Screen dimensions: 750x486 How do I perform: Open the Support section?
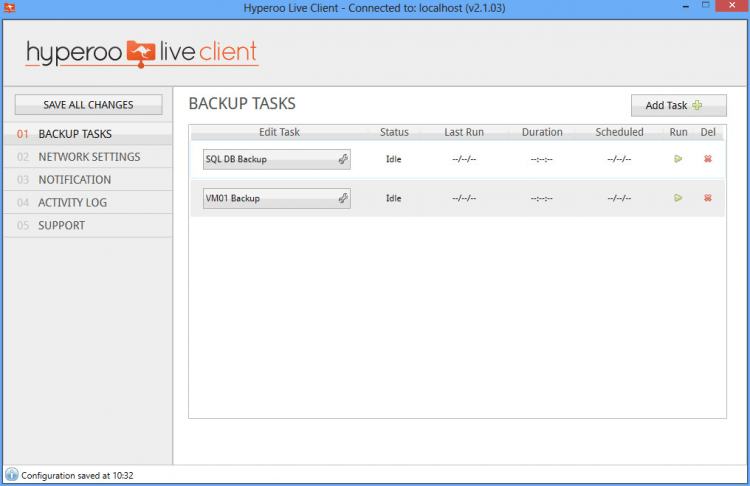click(x=88, y=225)
